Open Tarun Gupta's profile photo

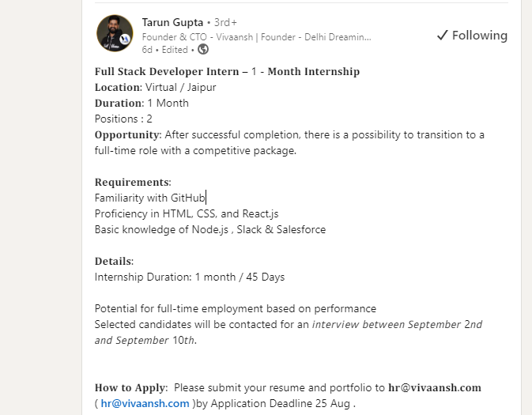click(x=115, y=34)
